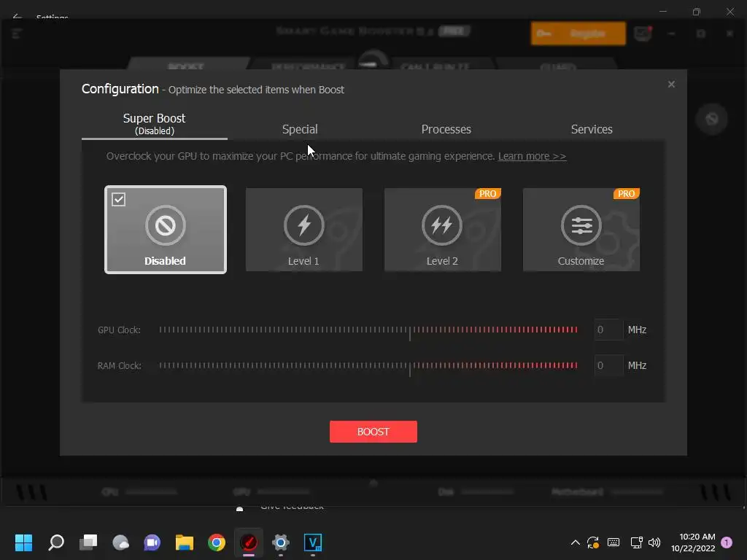The image size is (747, 560).
Task: Open the notification count badge
Action: pos(727,542)
